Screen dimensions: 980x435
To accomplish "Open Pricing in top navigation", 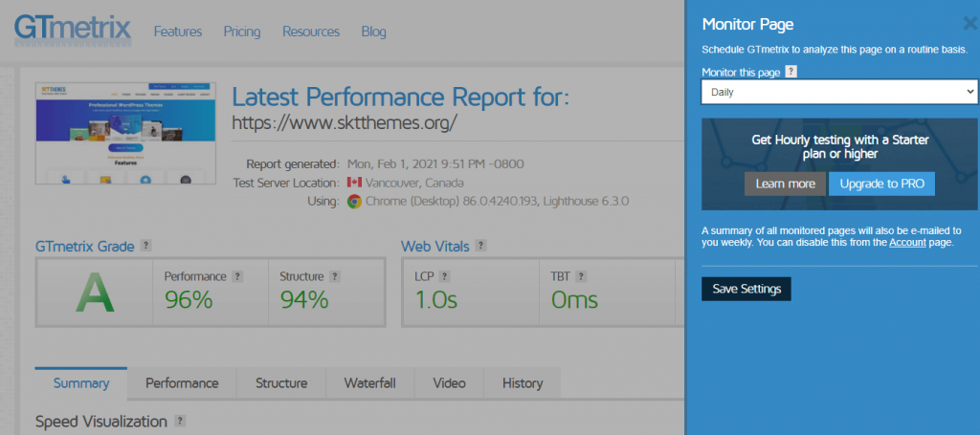I will 242,32.
